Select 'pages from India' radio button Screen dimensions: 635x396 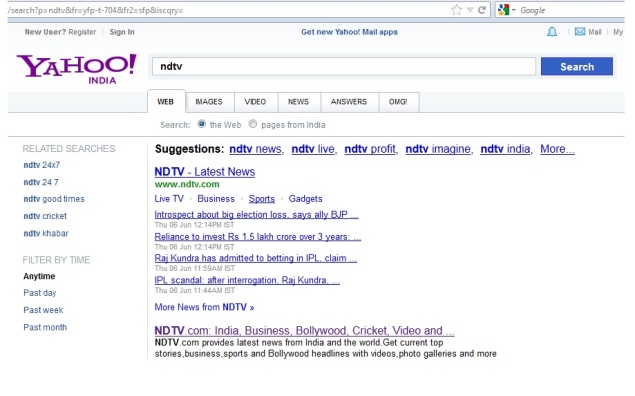tap(253, 124)
